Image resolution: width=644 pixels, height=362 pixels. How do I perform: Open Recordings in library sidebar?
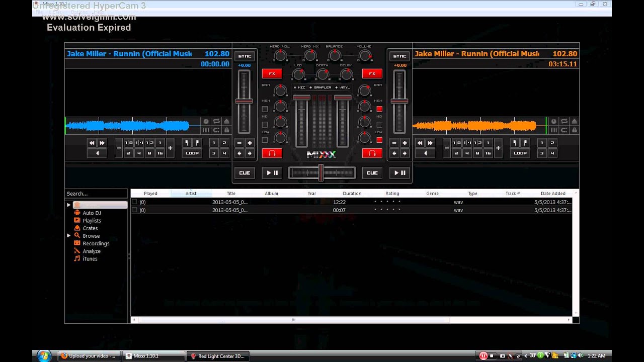(96, 243)
